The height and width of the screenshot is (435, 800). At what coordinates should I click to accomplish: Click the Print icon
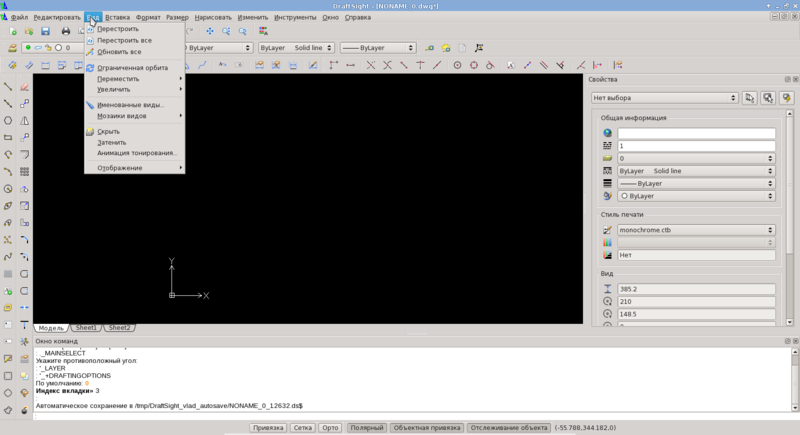[x=66, y=31]
